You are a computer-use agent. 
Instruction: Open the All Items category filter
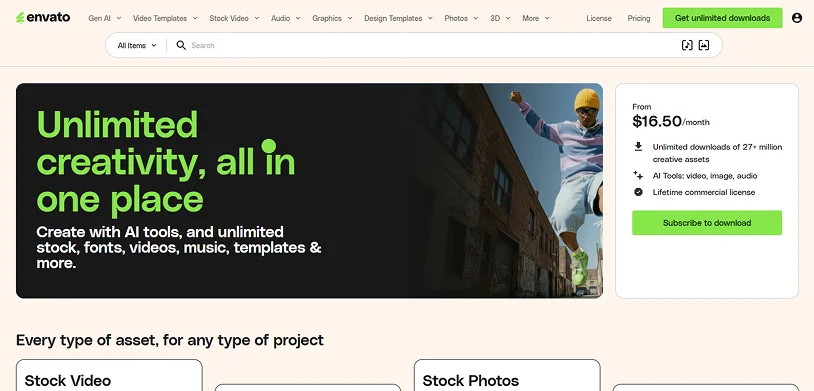coord(137,45)
